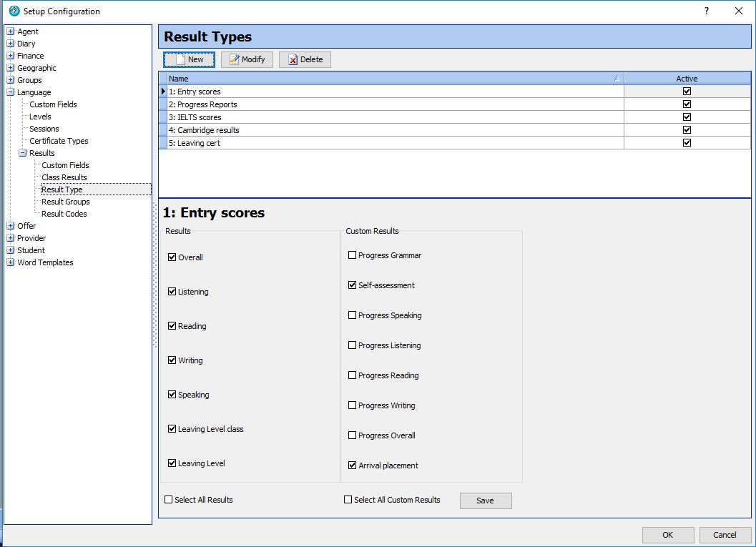
Task: Expand the Student tree node
Action: pyautogui.click(x=11, y=250)
